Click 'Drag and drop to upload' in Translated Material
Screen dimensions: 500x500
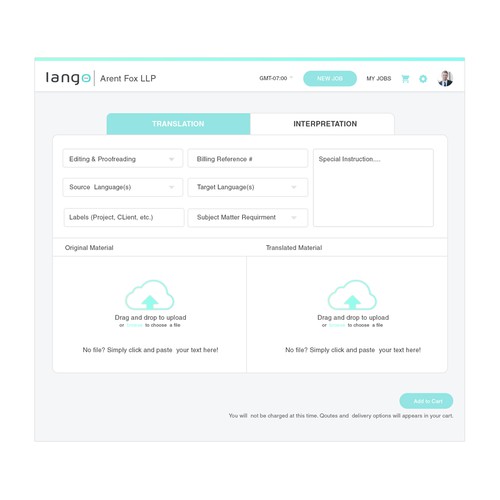point(353,318)
